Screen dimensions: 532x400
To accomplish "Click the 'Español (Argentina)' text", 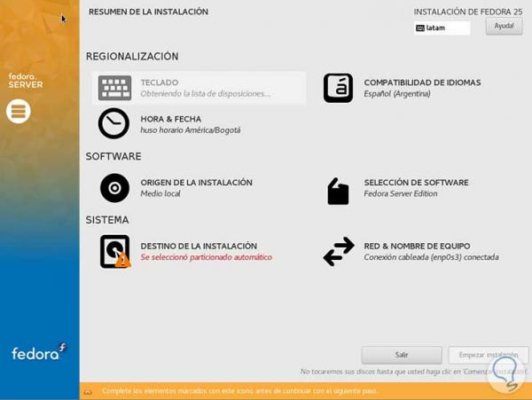I will point(397,94).
